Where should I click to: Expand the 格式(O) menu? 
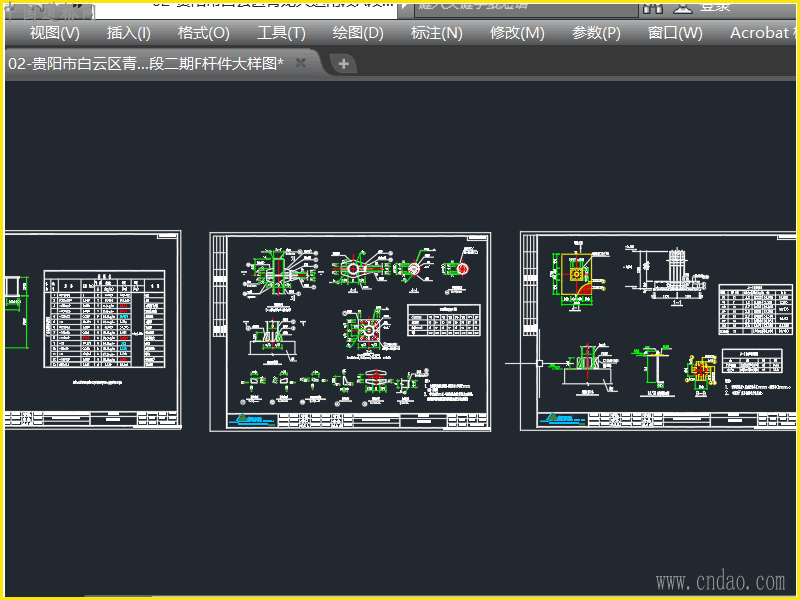point(203,33)
